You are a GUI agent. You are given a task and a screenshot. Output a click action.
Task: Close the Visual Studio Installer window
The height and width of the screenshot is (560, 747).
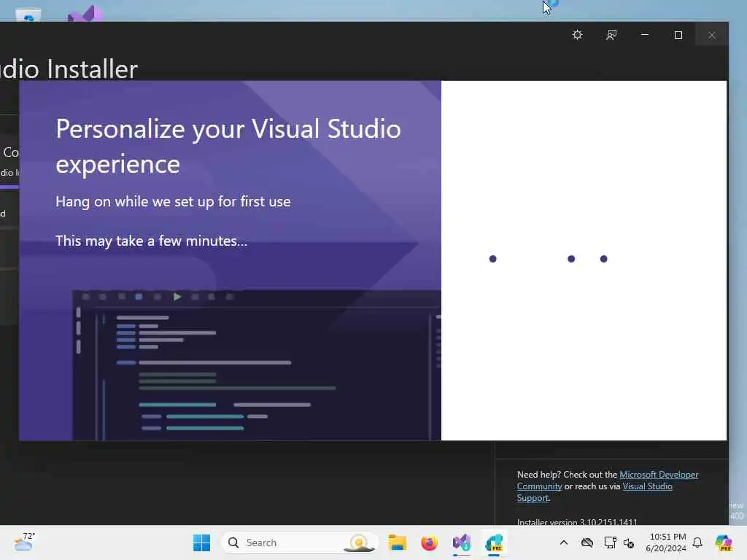coord(712,35)
